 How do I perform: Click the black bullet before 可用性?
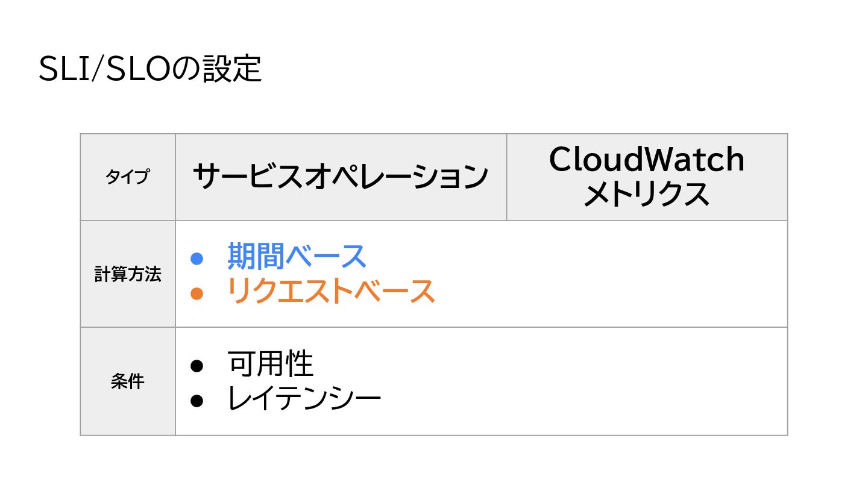click(x=197, y=366)
